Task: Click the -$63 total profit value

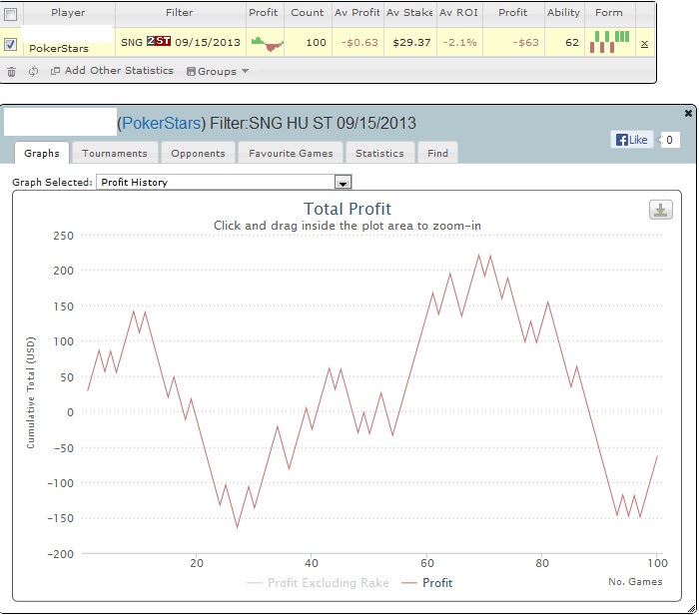Action: 525,43
